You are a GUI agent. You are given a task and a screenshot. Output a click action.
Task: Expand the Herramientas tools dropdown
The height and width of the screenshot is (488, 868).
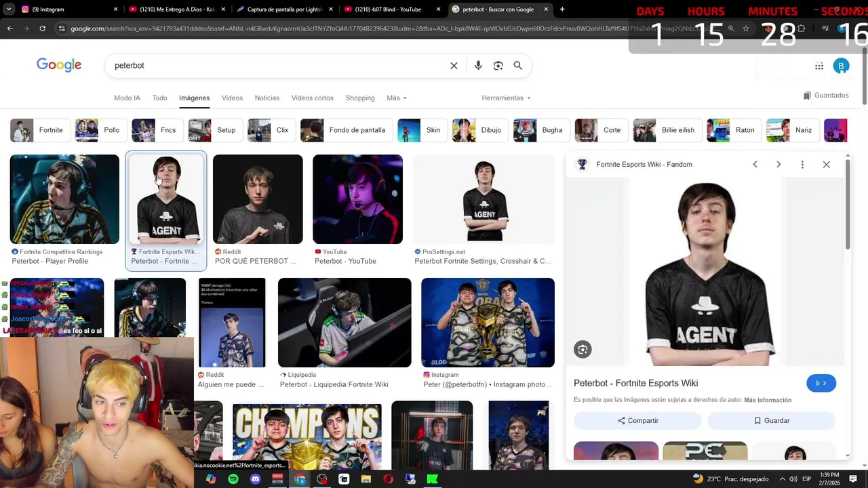(x=506, y=98)
